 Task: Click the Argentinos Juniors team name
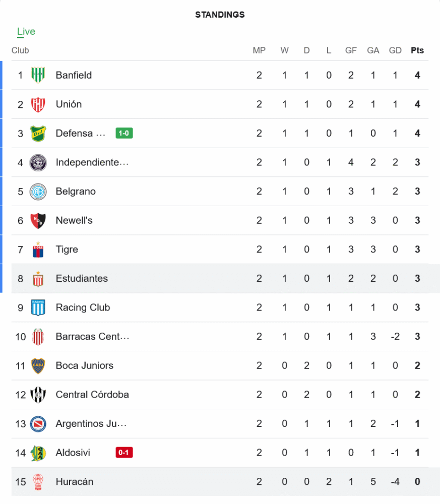[91, 424]
